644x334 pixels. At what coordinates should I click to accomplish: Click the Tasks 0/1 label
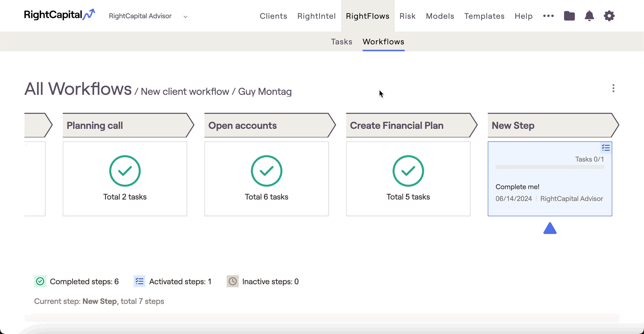coord(590,159)
